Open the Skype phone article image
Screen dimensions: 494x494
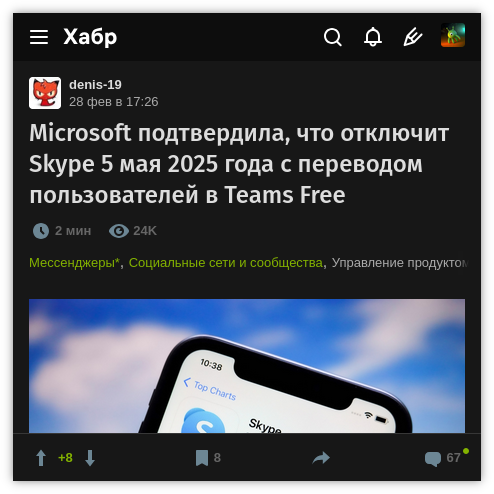[247, 366]
